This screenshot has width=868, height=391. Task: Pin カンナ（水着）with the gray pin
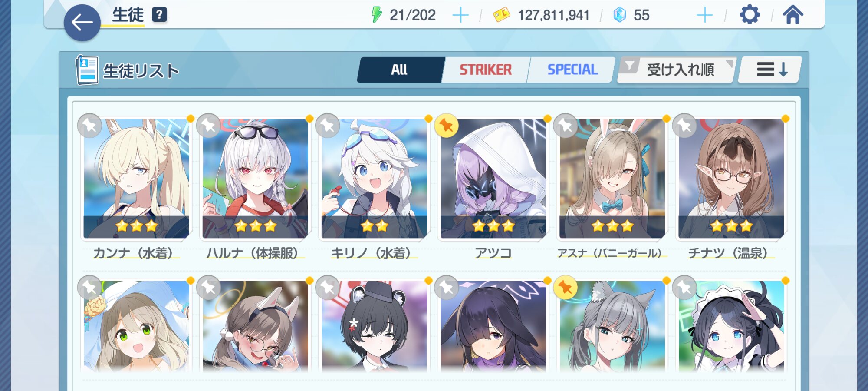point(89,126)
